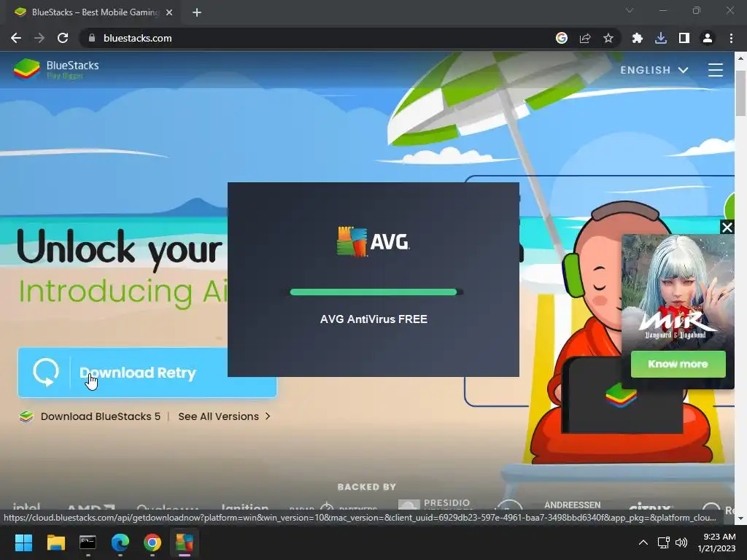Viewport: 747px width, 560px height.
Task: Click Know more on MIR ad
Action: pos(678,365)
